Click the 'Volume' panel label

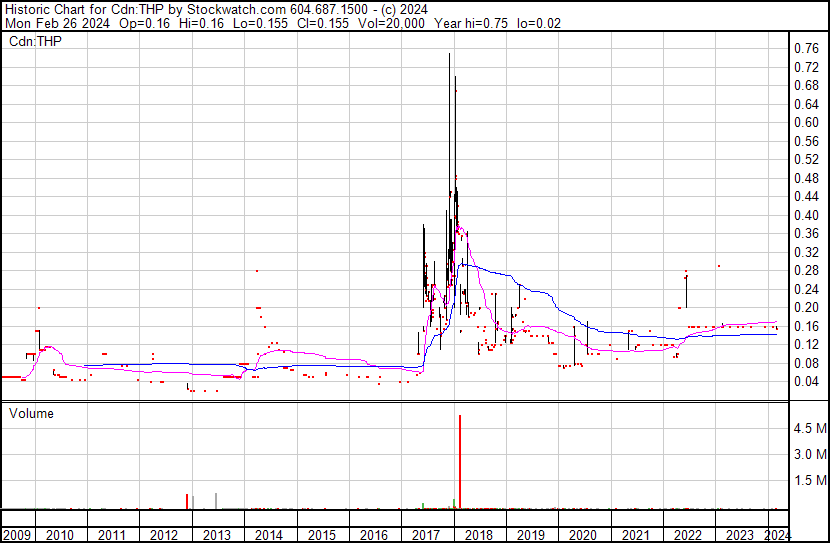pyautogui.click(x=31, y=413)
